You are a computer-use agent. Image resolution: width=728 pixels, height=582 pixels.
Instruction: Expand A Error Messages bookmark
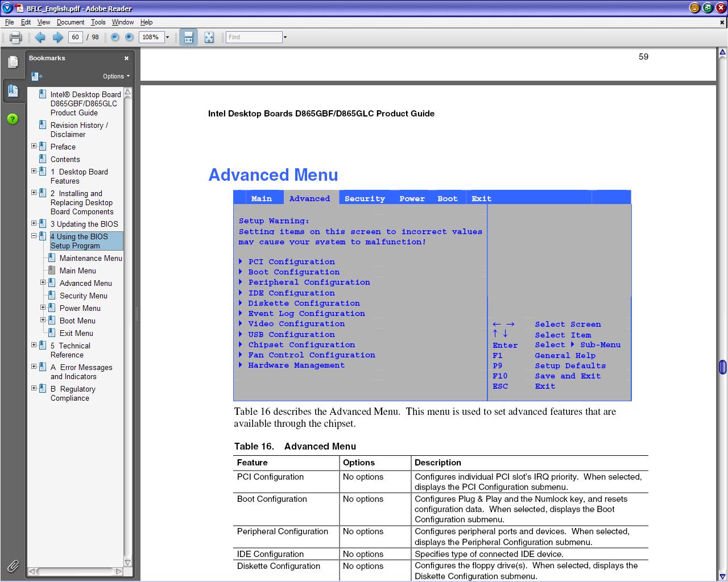[x=34, y=367]
